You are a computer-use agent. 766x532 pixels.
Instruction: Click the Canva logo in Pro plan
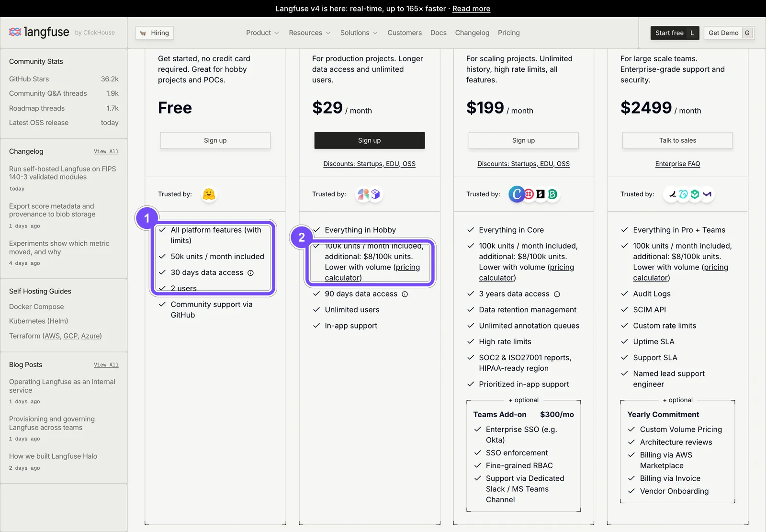click(517, 194)
